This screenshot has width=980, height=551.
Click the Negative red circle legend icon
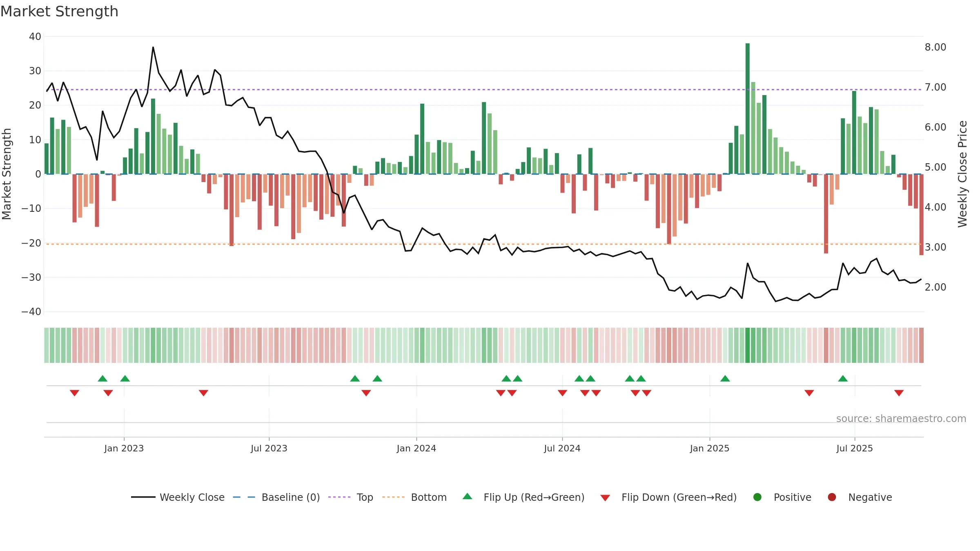(x=832, y=497)
